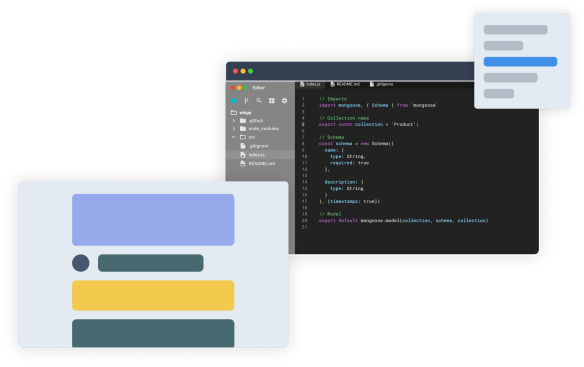The width and height of the screenshot is (584, 367).
Task: Click the bottom teal block in the mockup card
Action: [x=153, y=333]
